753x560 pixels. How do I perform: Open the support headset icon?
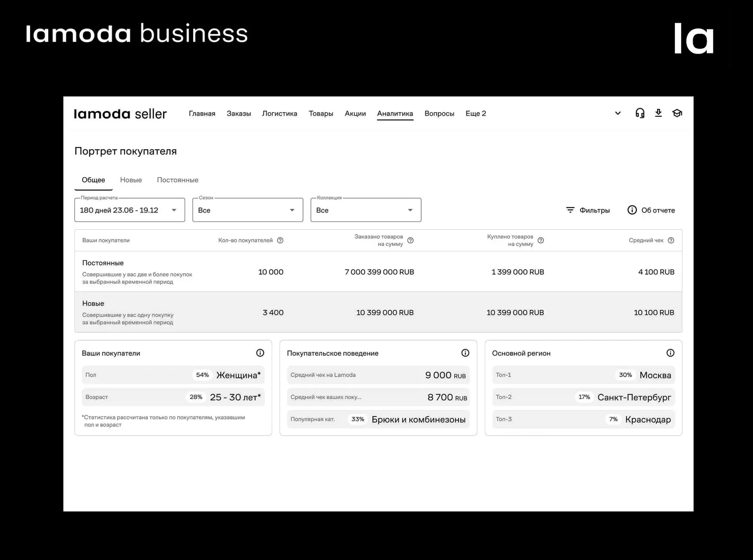click(x=640, y=113)
